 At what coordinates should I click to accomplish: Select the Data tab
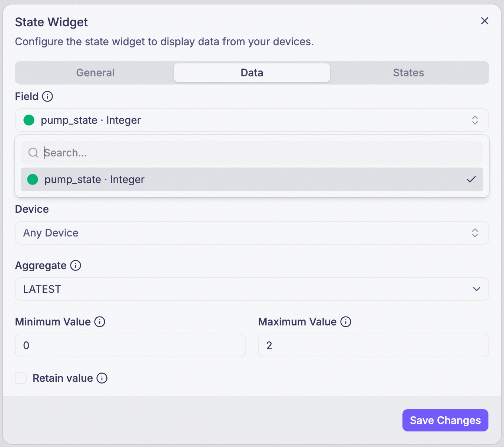[x=252, y=73]
